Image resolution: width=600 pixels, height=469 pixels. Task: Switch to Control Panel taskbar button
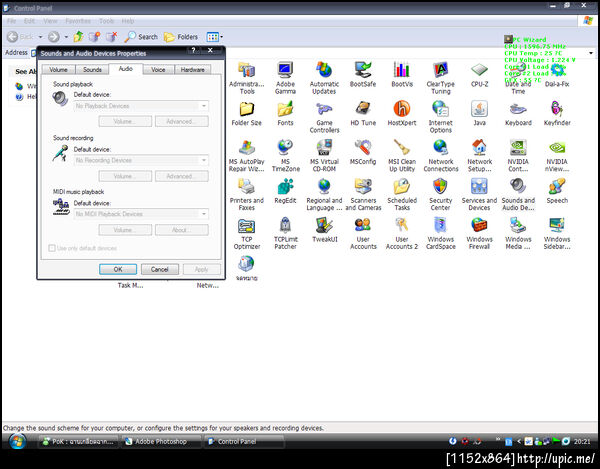click(x=244, y=441)
